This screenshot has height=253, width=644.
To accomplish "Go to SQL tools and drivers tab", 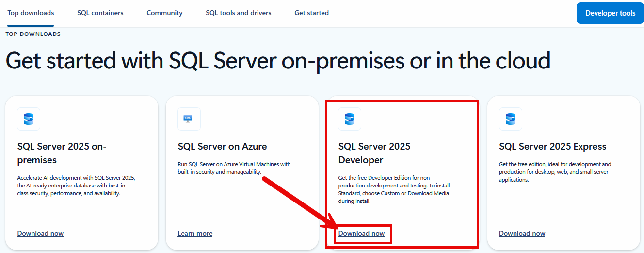I will pos(239,13).
